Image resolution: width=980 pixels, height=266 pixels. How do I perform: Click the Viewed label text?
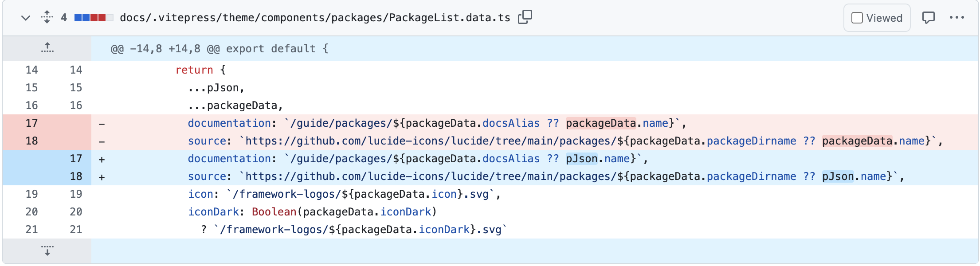[884, 18]
